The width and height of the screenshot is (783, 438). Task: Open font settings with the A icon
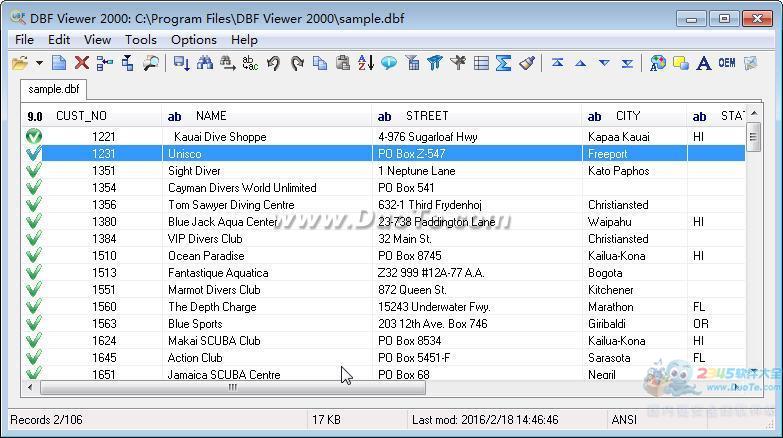704,63
